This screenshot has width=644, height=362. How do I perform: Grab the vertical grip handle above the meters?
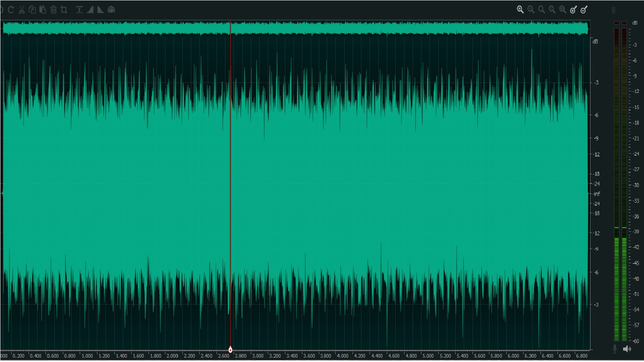[x=613, y=10]
